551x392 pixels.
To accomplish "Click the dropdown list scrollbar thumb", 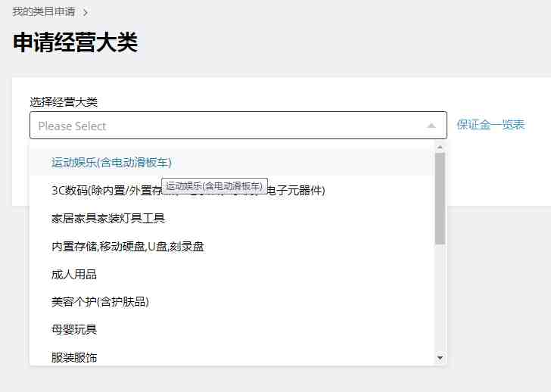I will [x=440, y=198].
